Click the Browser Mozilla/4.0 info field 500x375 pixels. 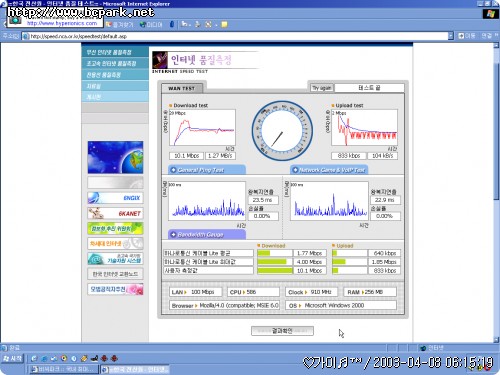tap(224, 305)
